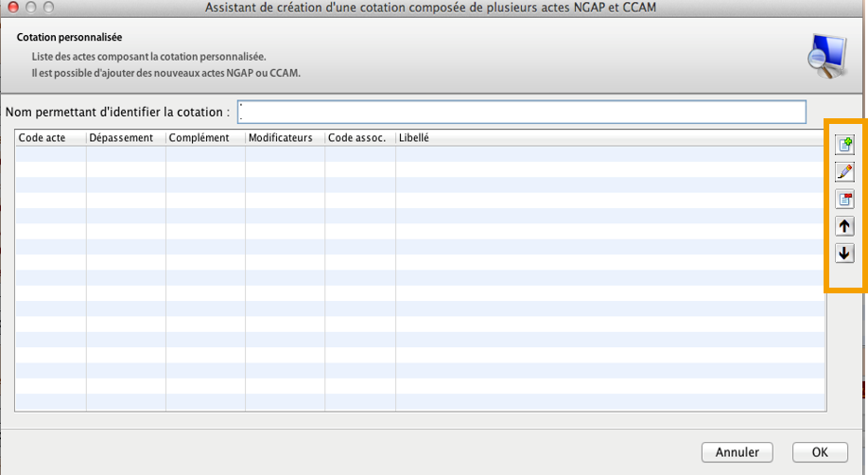The image size is (868, 475).
Task: Move selected act down with arrow
Action: point(844,254)
